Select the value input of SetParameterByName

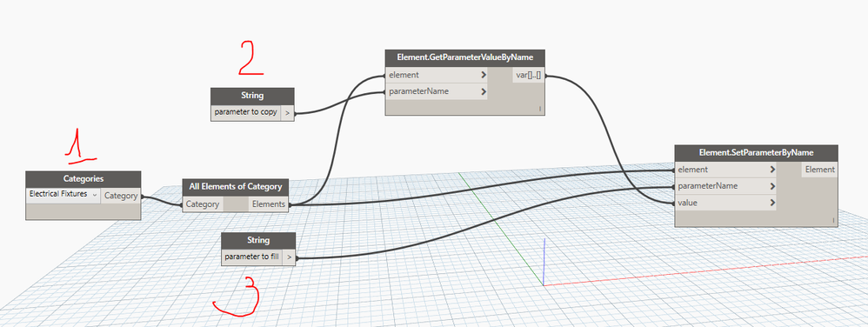coord(725,203)
